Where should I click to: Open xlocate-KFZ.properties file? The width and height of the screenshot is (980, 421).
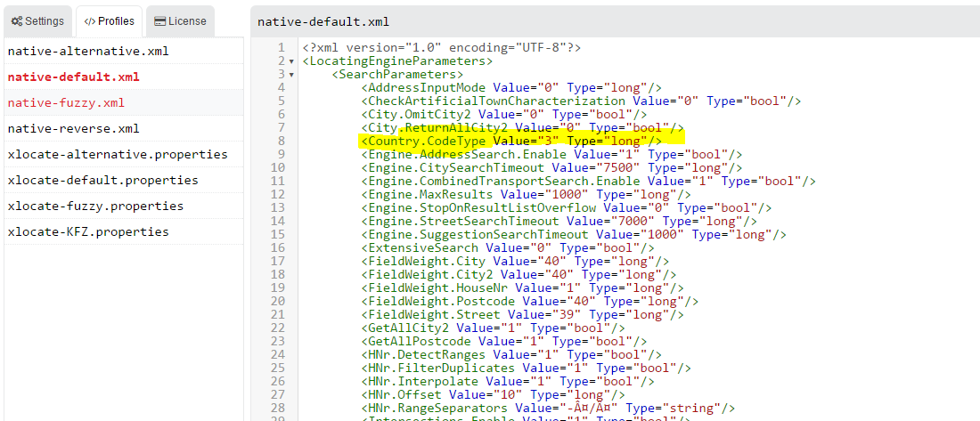pos(87,231)
